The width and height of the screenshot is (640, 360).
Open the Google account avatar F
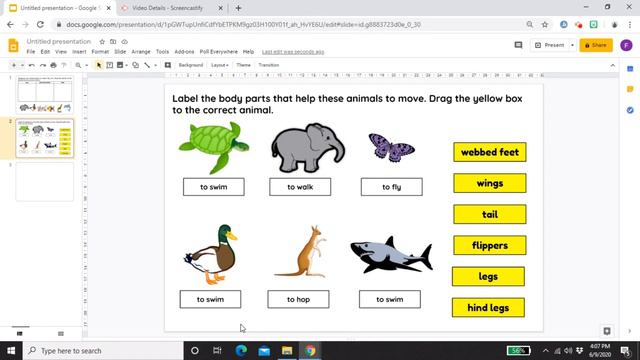coord(627,45)
